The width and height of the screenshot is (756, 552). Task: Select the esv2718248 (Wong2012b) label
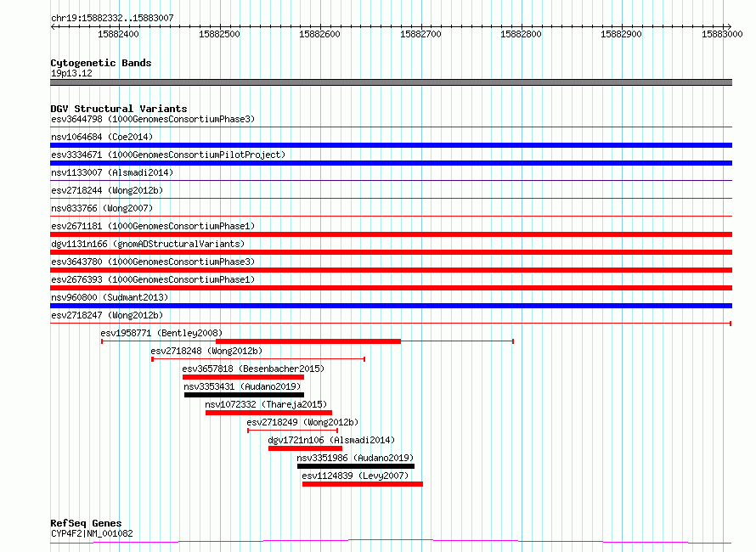coord(206,351)
